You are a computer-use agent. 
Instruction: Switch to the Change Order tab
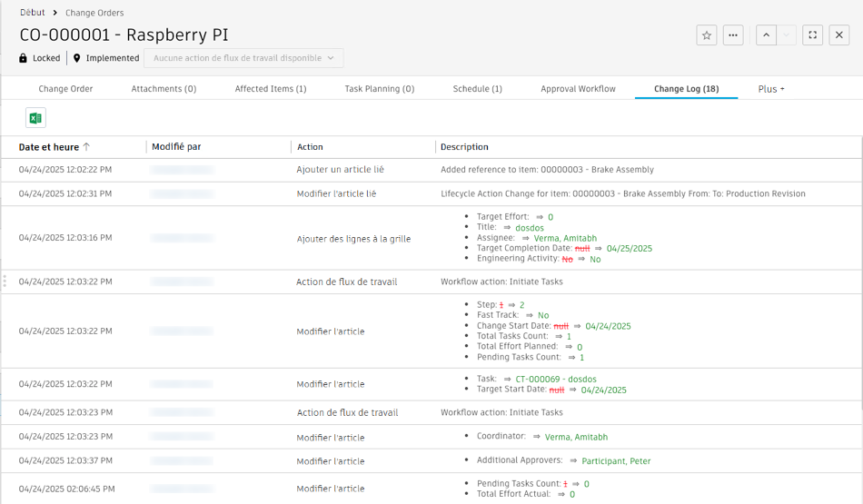click(65, 89)
